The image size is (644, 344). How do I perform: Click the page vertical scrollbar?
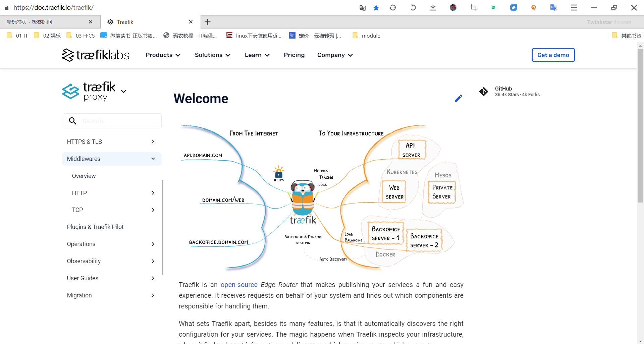(x=640, y=126)
